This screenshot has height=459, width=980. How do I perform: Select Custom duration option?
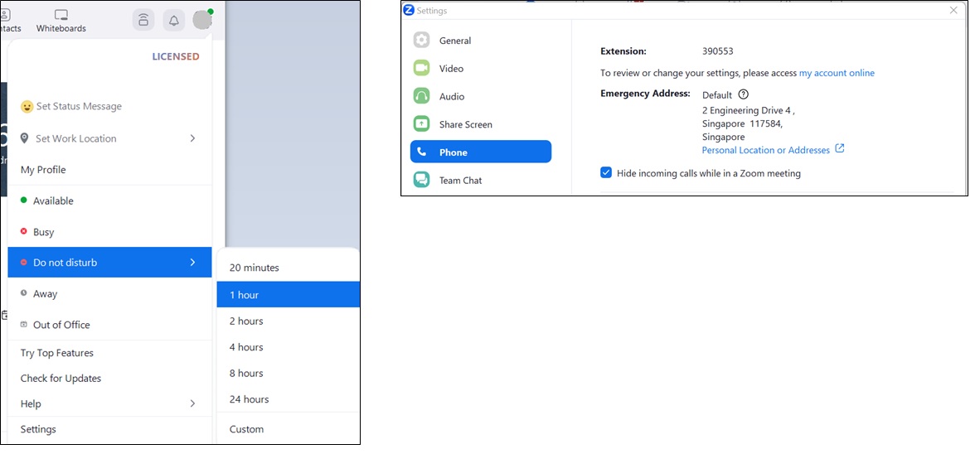coord(246,429)
